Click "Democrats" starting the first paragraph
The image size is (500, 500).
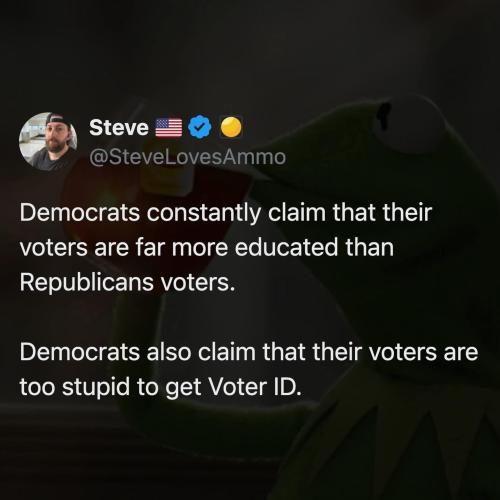pyautogui.click(x=80, y=213)
